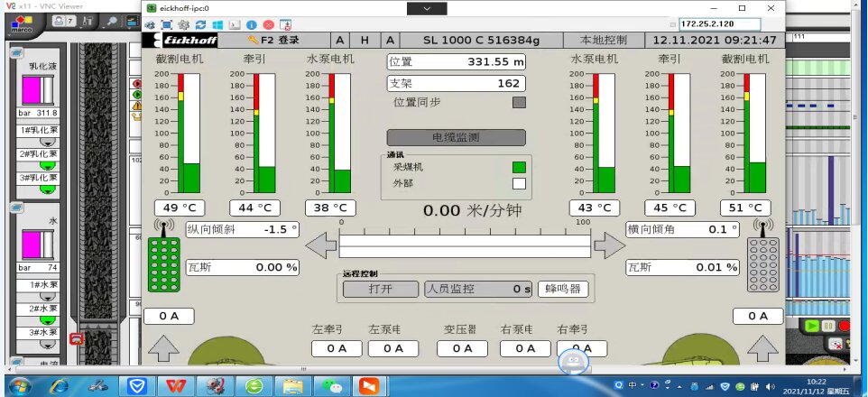The height and width of the screenshot is (397, 868).
Task: Open WPS Office from the taskbar
Action: 178,385
